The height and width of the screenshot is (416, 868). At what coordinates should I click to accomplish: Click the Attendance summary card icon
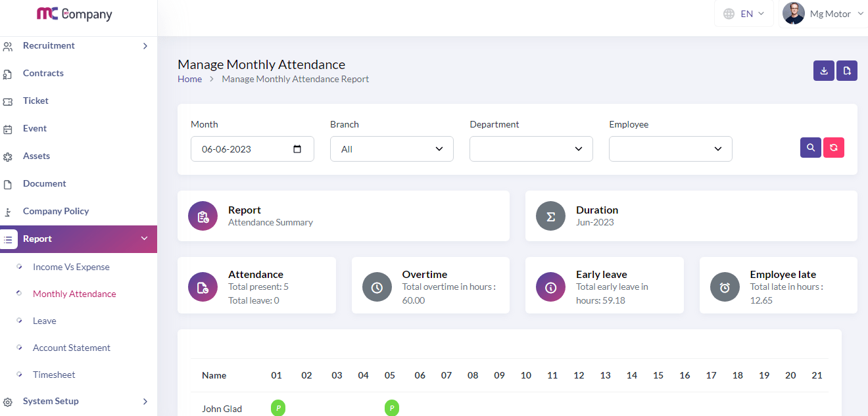[x=203, y=287]
